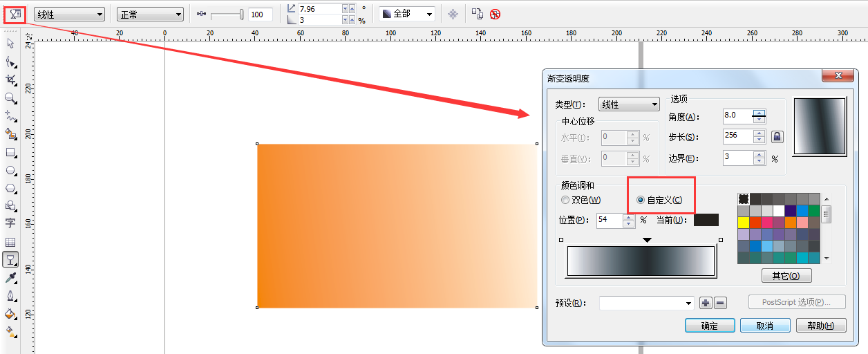This screenshot has height=354, width=868.
Task: Select the Eyedropper tool
Action: tap(10, 278)
